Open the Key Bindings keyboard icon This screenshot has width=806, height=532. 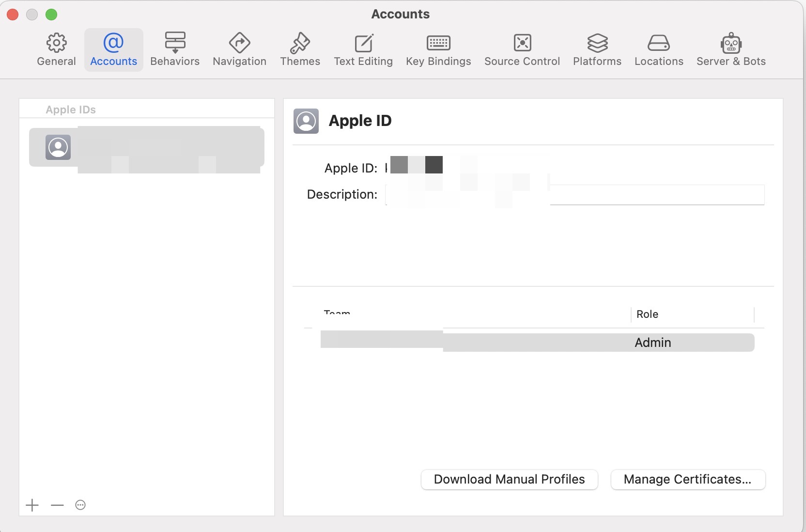click(x=438, y=43)
